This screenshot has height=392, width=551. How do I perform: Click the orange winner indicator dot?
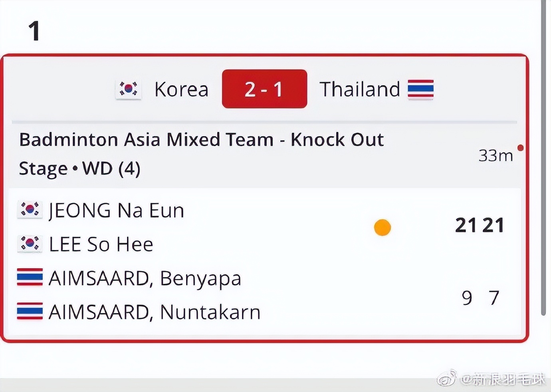[x=382, y=228]
